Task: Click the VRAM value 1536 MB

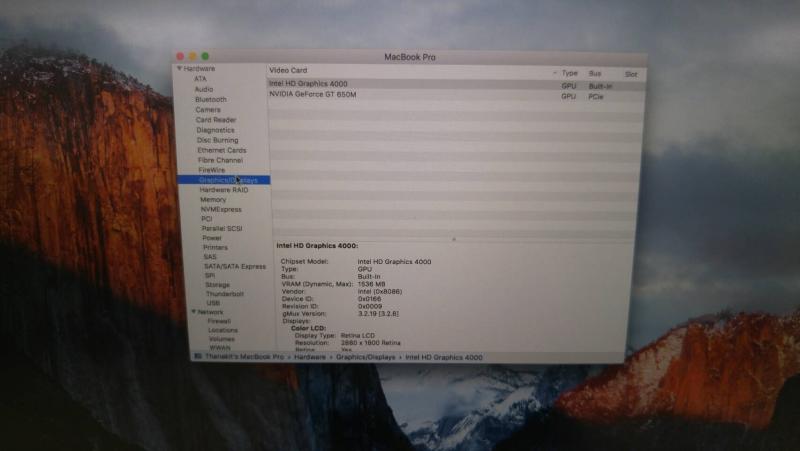Action: [371, 284]
